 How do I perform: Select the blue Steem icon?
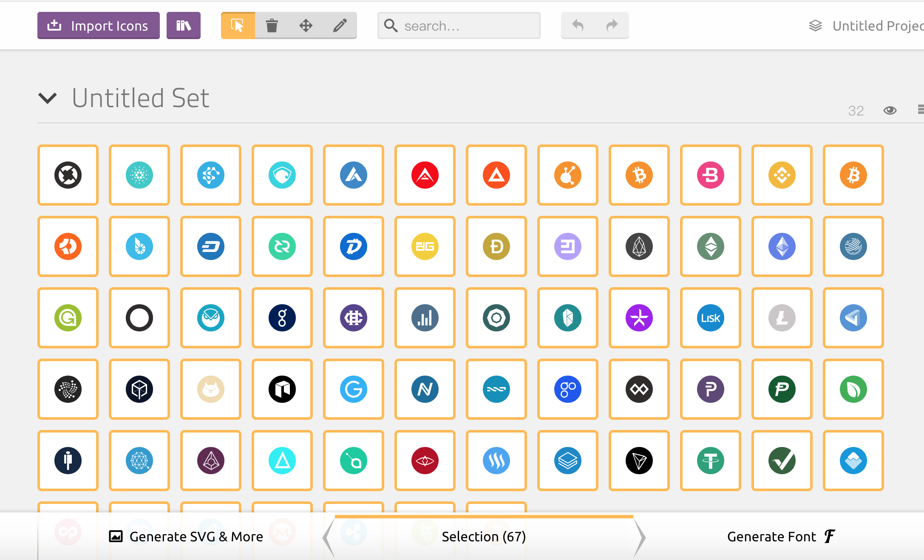tap(496, 461)
